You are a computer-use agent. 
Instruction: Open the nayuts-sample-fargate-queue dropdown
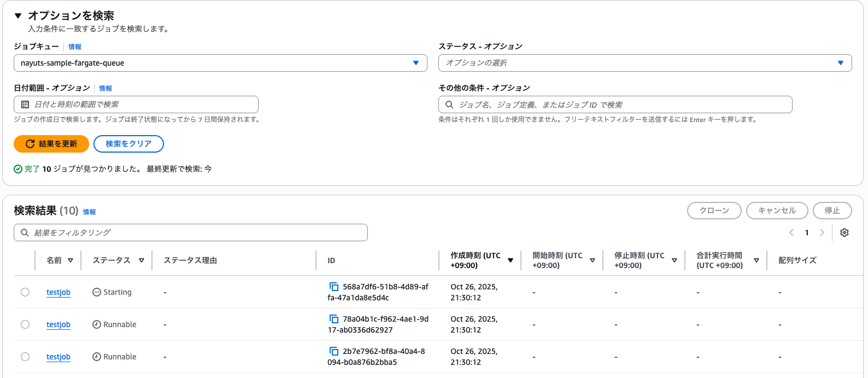[220, 63]
